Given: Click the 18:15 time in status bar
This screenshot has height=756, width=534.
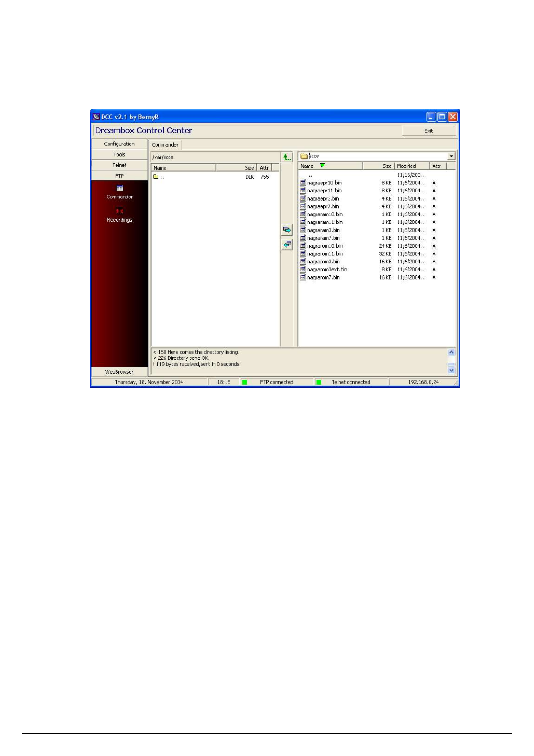Looking at the screenshot, I should pos(224,382).
